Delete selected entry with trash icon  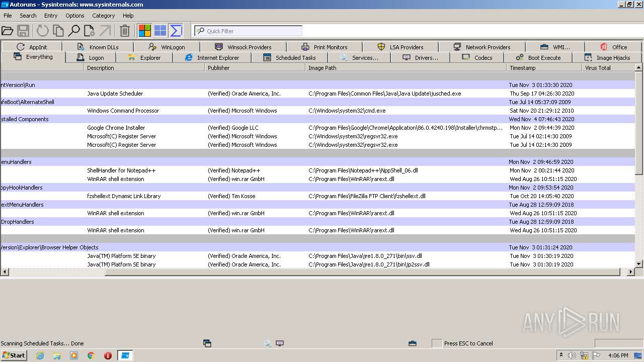pyautogui.click(x=125, y=31)
